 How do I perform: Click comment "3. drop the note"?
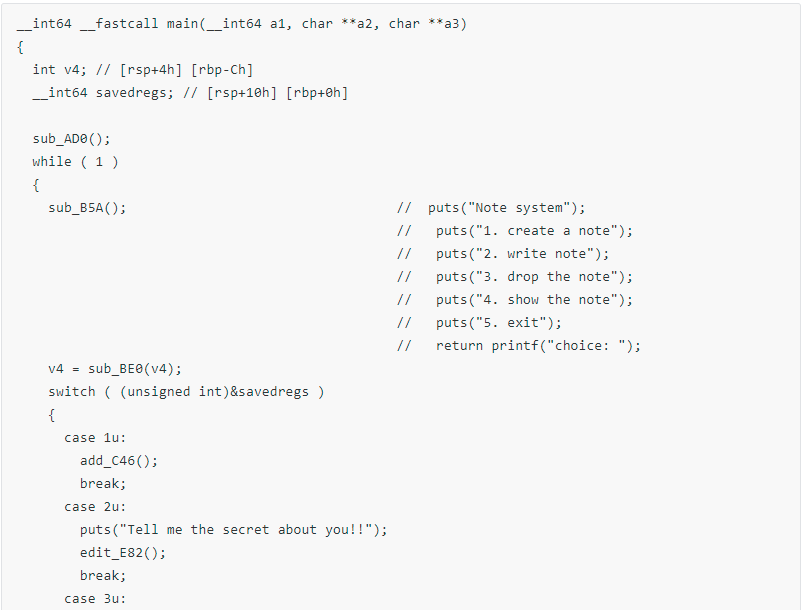pos(534,277)
